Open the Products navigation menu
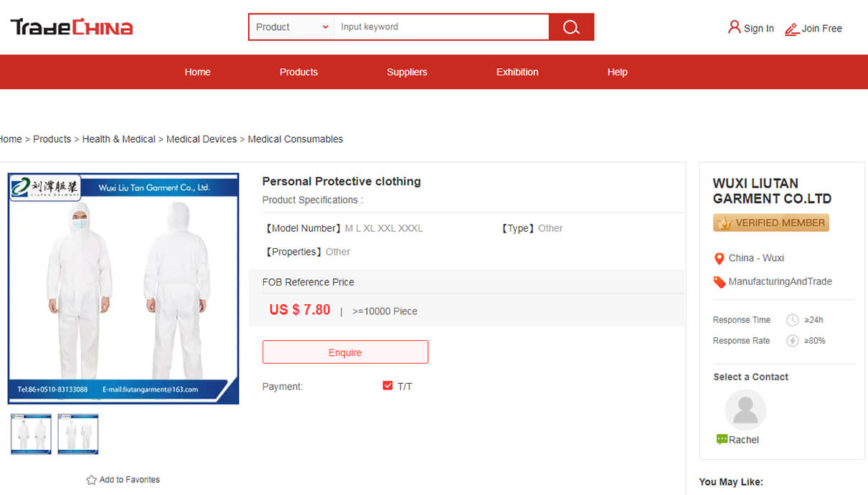The height and width of the screenshot is (495, 868). [x=298, y=72]
